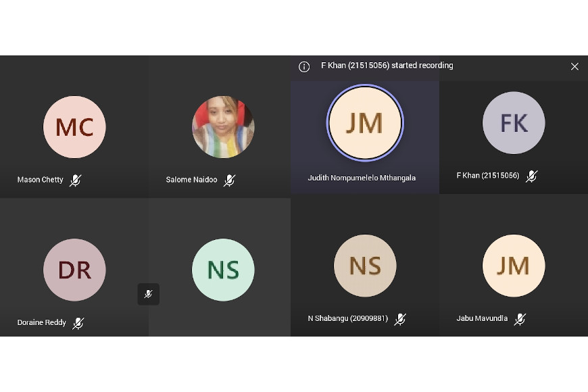588x392 pixels.
Task: Select the green NS avatar
Action: pos(223,270)
